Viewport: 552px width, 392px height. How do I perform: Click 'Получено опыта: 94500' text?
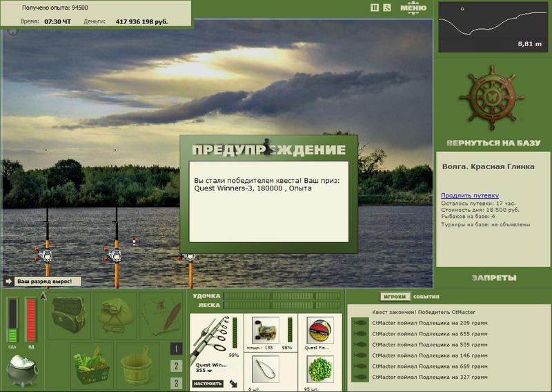pyautogui.click(x=55, y=8)
